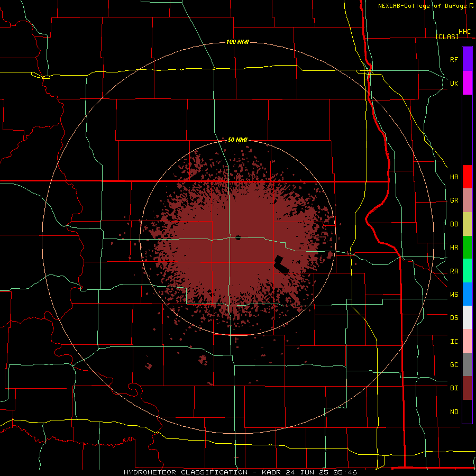Click the WS legend label

pyautogui.click(x=454, y=295)
